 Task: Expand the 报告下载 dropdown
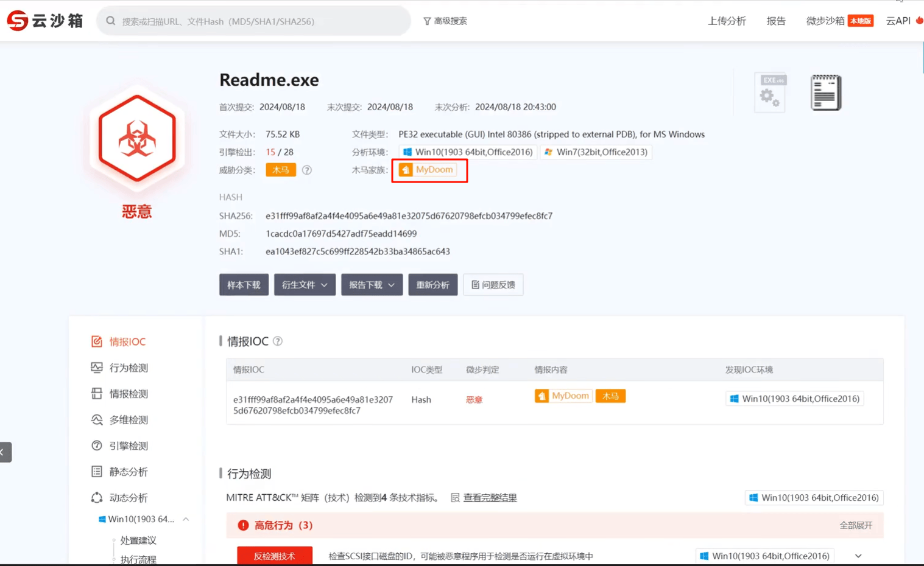click(x=372, y=285)
